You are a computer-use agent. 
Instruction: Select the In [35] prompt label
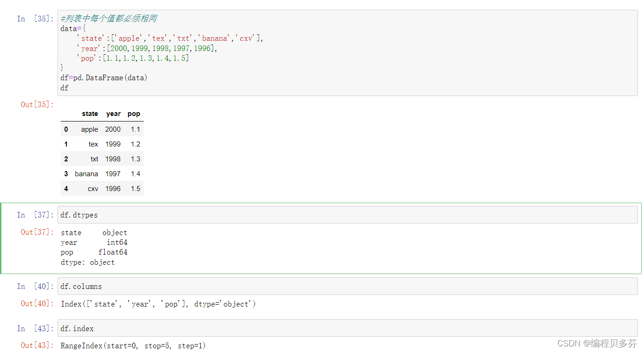(x=35, y=19)
